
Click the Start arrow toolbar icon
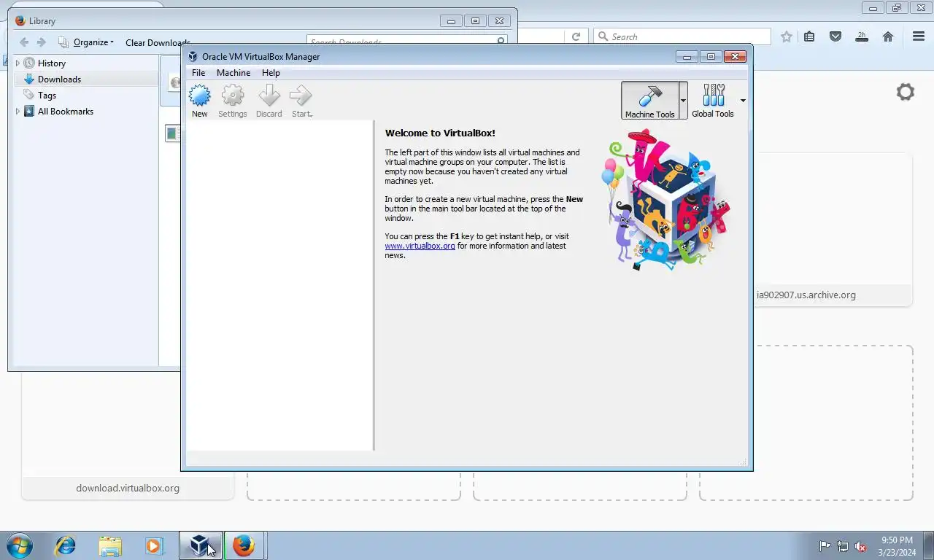click(x=301, y=101)
